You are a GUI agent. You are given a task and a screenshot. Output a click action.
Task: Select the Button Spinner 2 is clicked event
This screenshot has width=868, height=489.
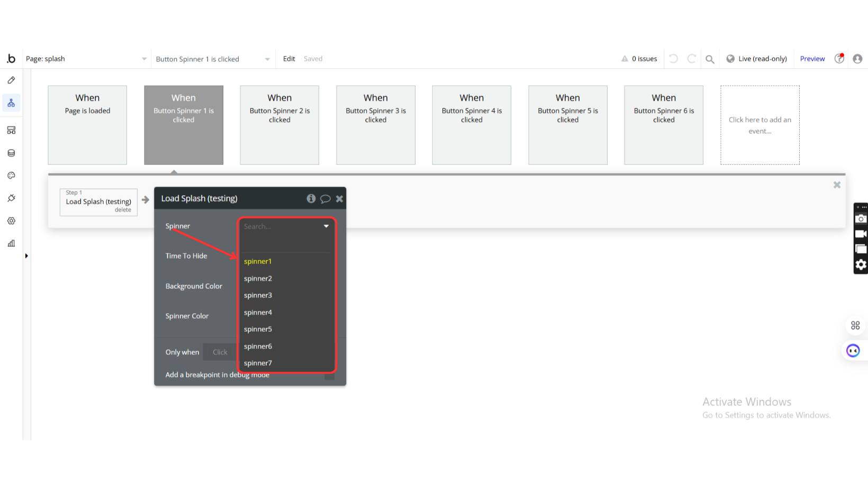[x=279, y=125]
